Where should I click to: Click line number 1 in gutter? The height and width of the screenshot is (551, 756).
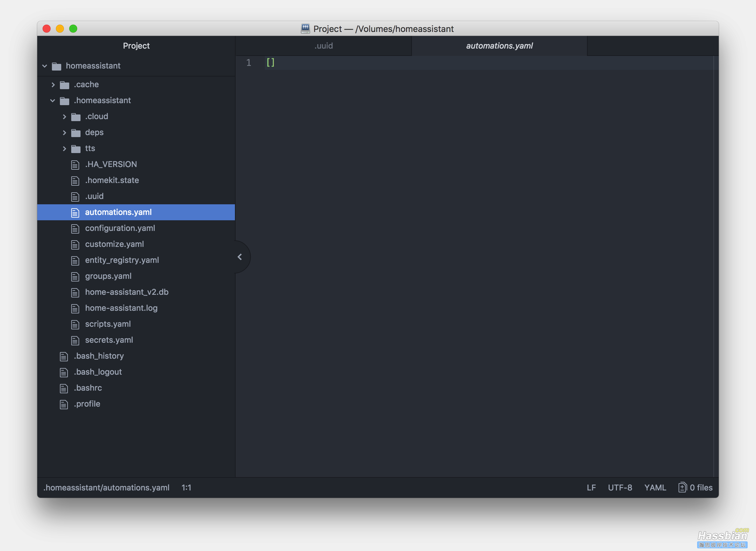point(249,63)
